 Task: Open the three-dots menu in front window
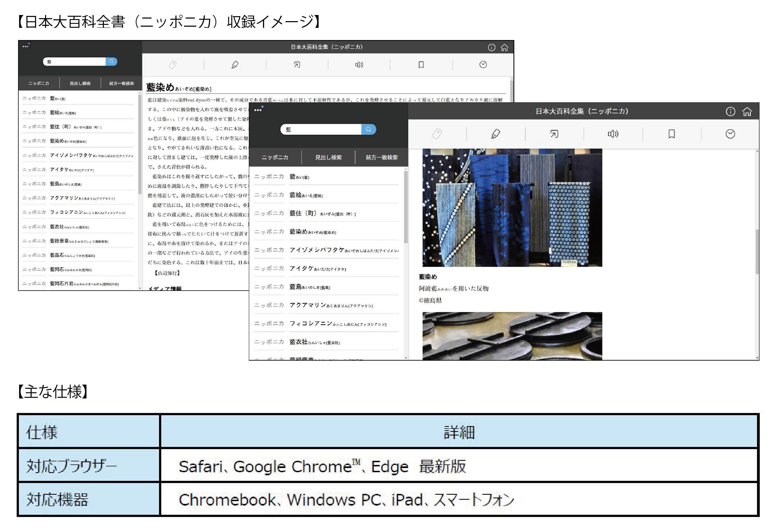pos(258,110)
